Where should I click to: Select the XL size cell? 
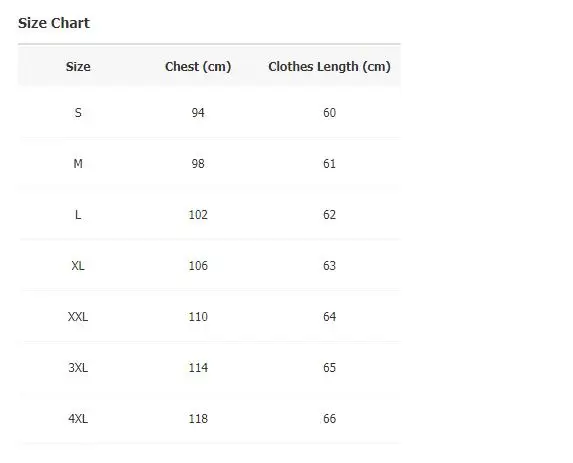(78, 266)
